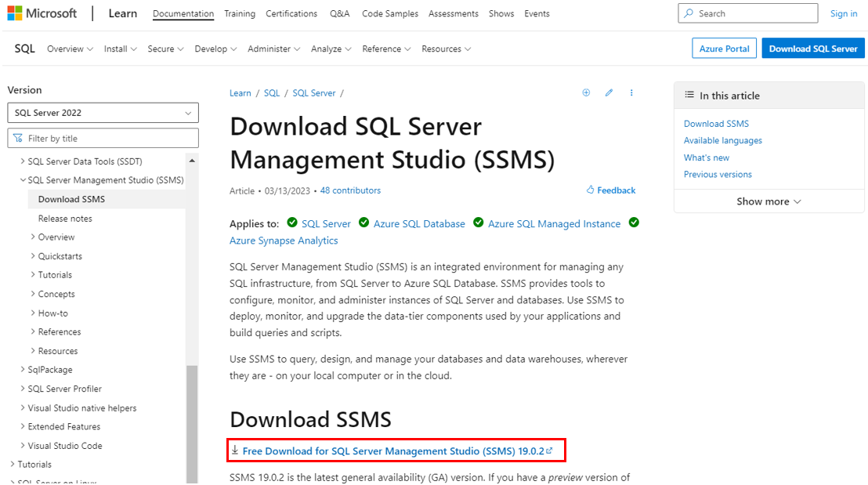Screen dimensions: 868x485
Task: Select Download SSMS in the sidebar
Action: coord(107,199)
